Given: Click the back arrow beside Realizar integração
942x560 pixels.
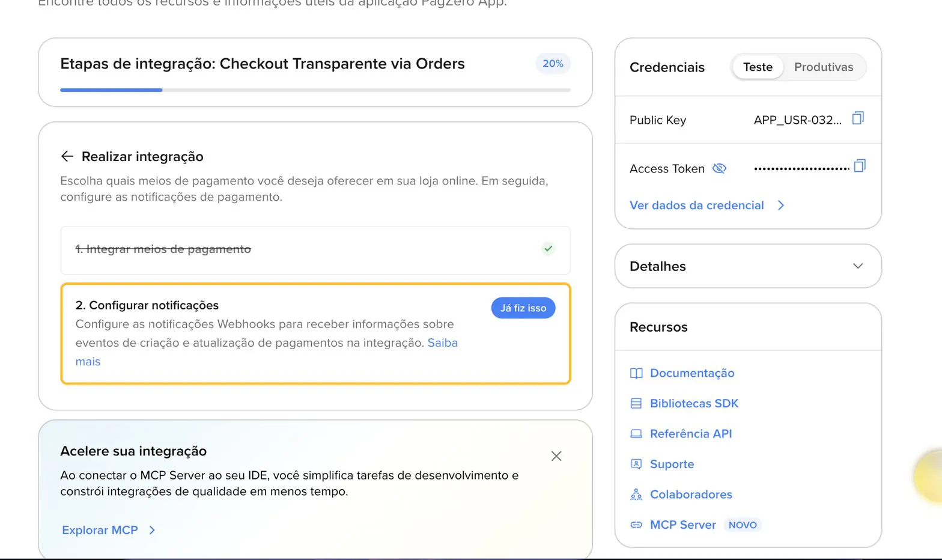Looking at the screenshot, I should [x=67, y=156].
